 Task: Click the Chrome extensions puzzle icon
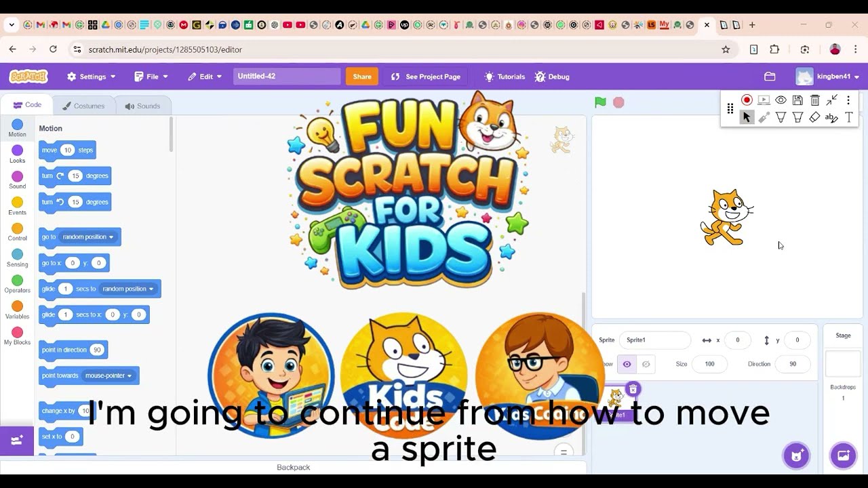[x=774, y=49]
